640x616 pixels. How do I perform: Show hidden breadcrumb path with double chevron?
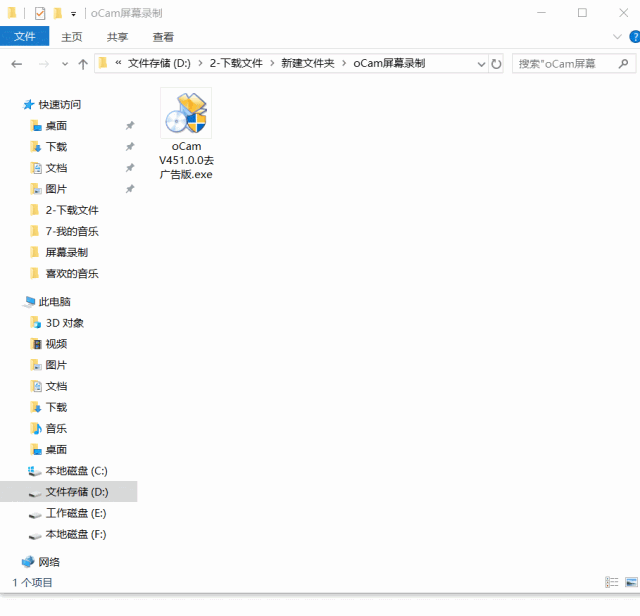click(x=118, y=63)
